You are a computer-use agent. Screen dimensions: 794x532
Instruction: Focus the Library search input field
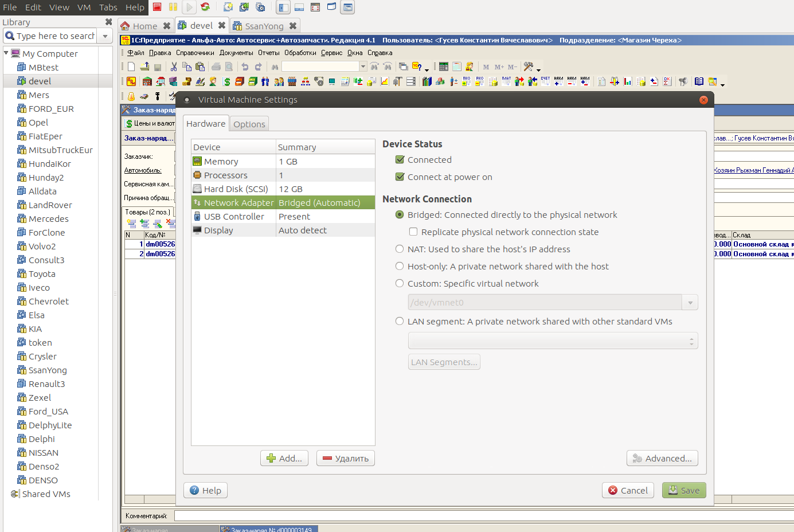click(x=56, y=36)
